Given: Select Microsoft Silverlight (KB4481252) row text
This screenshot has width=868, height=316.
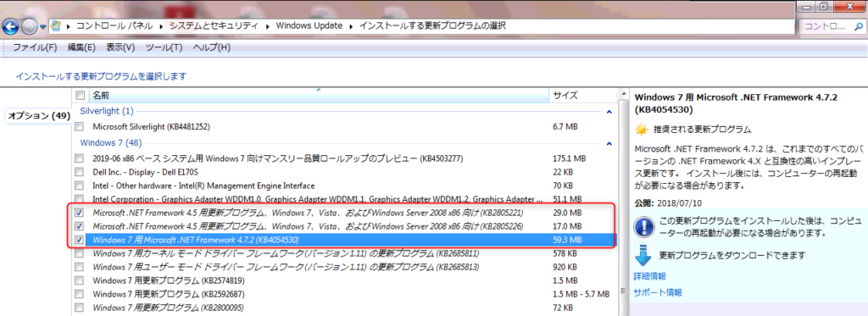Looking at the screenshot, I should [151, 127].
